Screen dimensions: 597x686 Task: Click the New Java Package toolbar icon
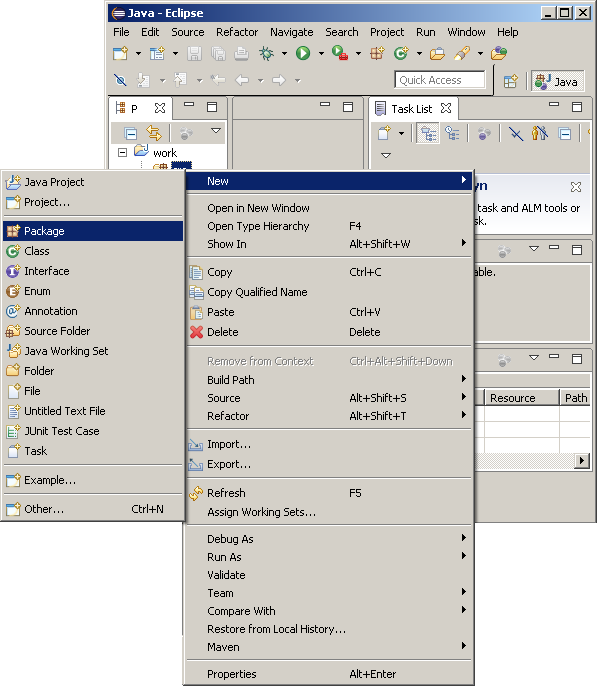click(377, 53)
